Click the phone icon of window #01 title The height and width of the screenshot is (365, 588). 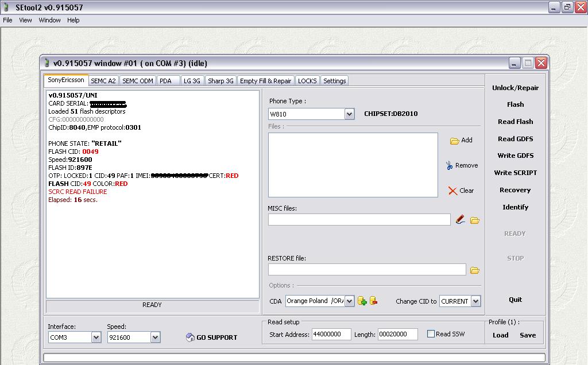[47, 63]
